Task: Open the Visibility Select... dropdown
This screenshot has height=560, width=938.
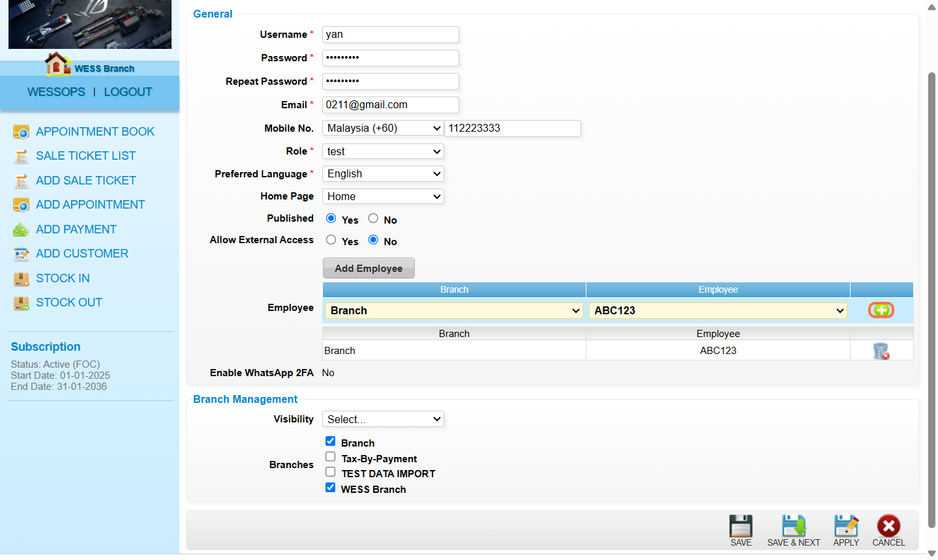Action: click(x=383, y=419)
